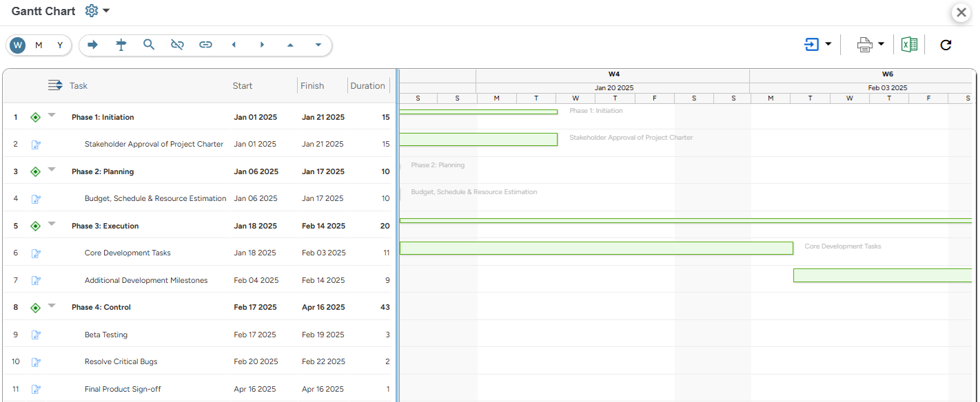Click the scroll right triangle icon
Viewport: 980px width, 402px height.
[x=262, y=45]
